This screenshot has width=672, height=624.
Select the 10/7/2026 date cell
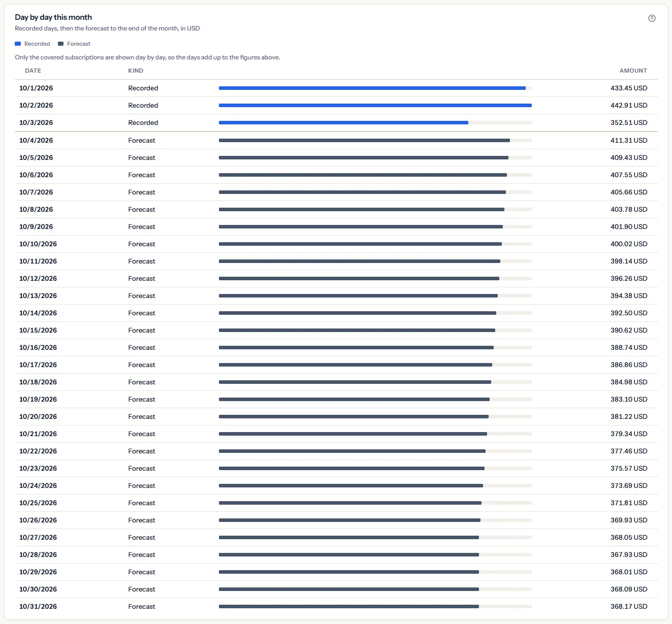pos(36,192)
